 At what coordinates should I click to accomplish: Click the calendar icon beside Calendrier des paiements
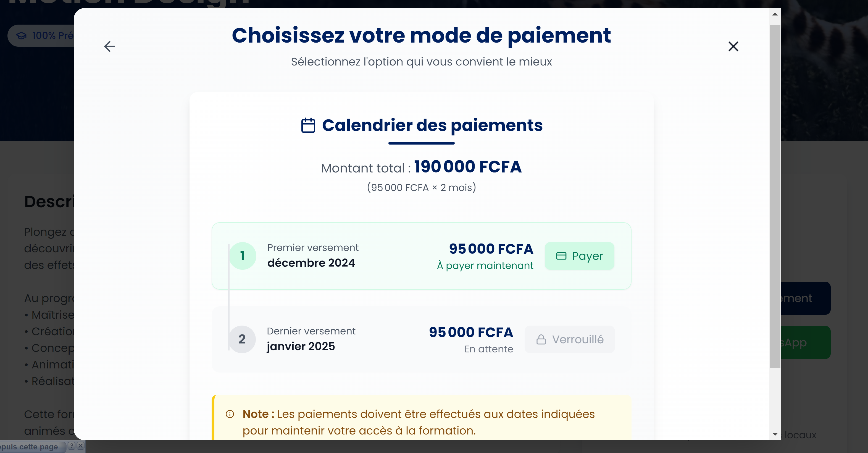point(308,125)
